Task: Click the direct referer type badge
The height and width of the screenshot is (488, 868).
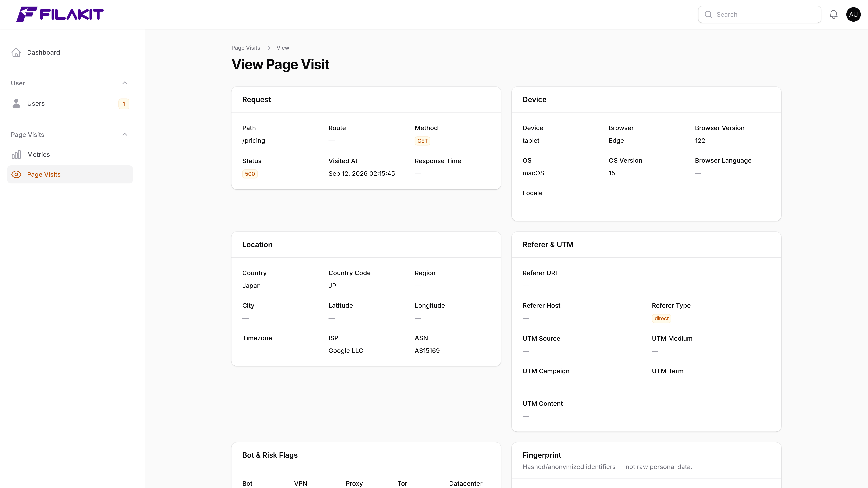Action: [x=661, y=319]
